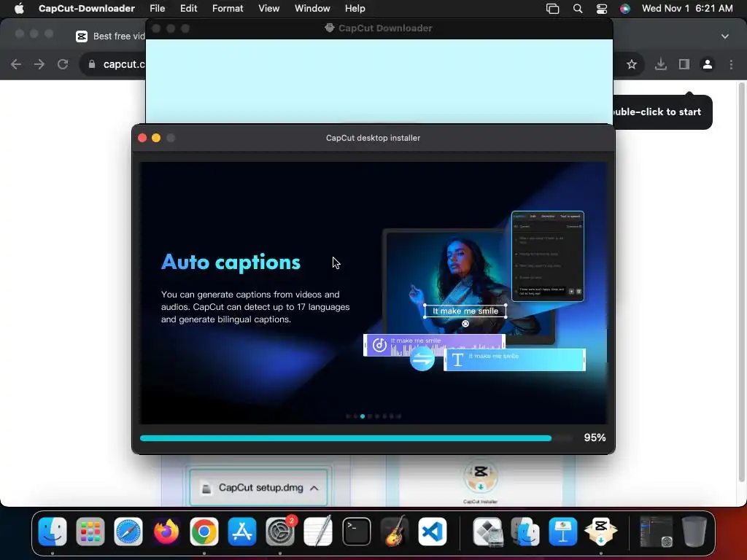
Task: Launch Safari from the Dock
Action: point(128,532)
